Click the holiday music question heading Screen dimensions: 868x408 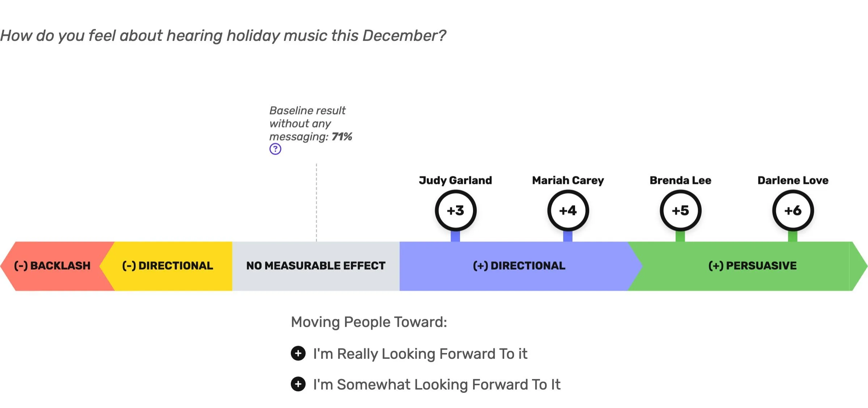coord(223,36)
